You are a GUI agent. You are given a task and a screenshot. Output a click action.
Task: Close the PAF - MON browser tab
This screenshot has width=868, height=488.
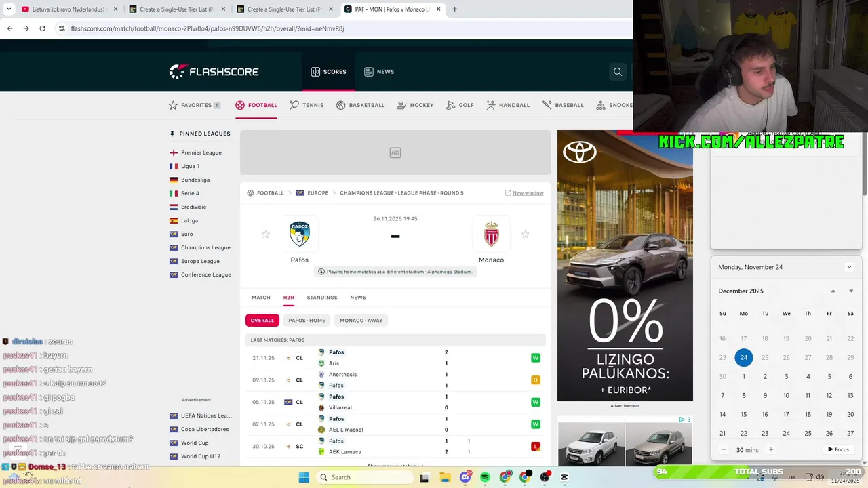[x=439, y=9]
